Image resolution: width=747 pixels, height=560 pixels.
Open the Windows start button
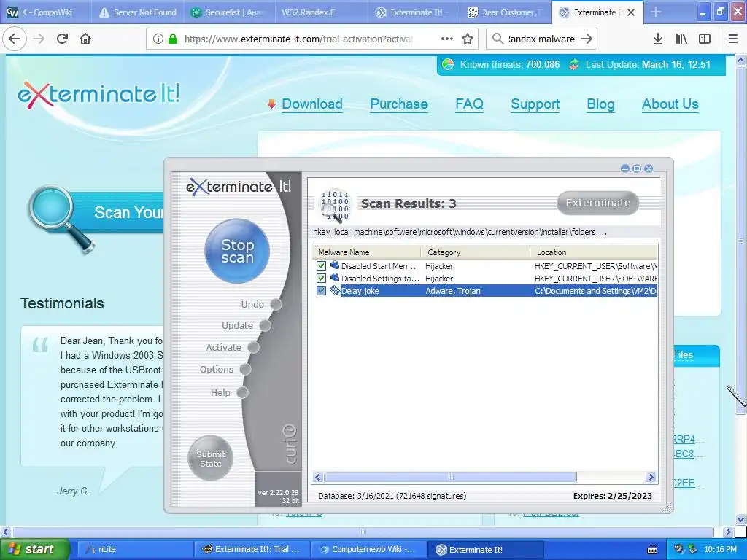point(34,549)
